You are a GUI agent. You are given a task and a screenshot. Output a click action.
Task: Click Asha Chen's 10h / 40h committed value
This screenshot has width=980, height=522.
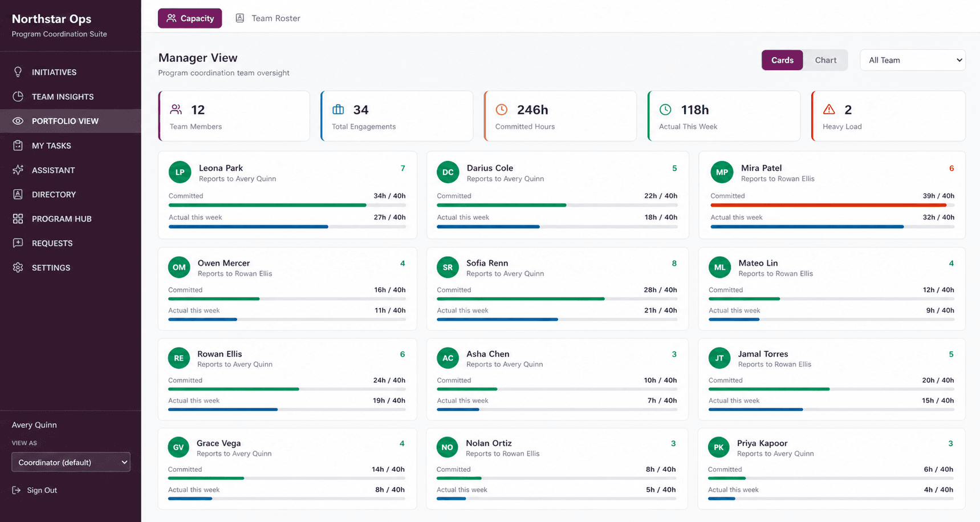click(661, 380)
